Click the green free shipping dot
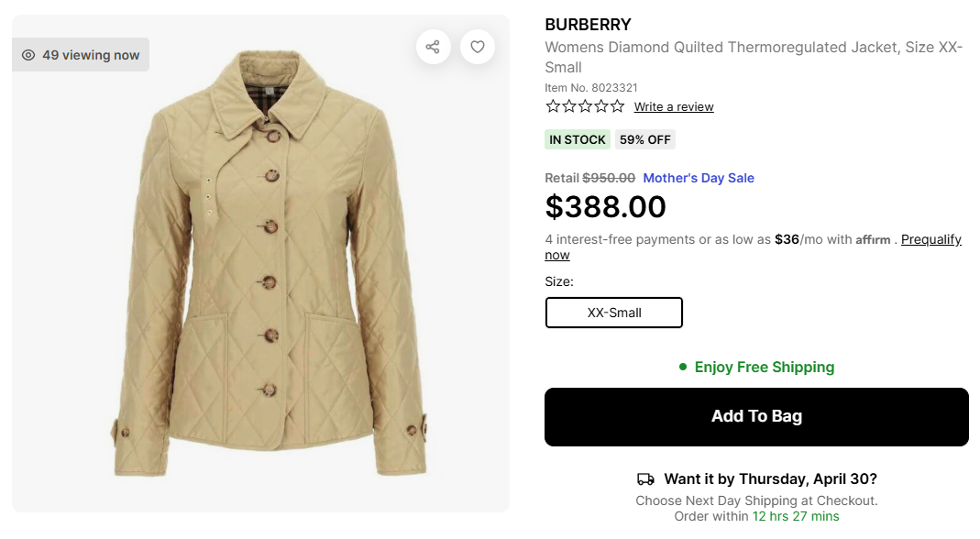The width and height of the screenshot is (980, 539). 683,367
